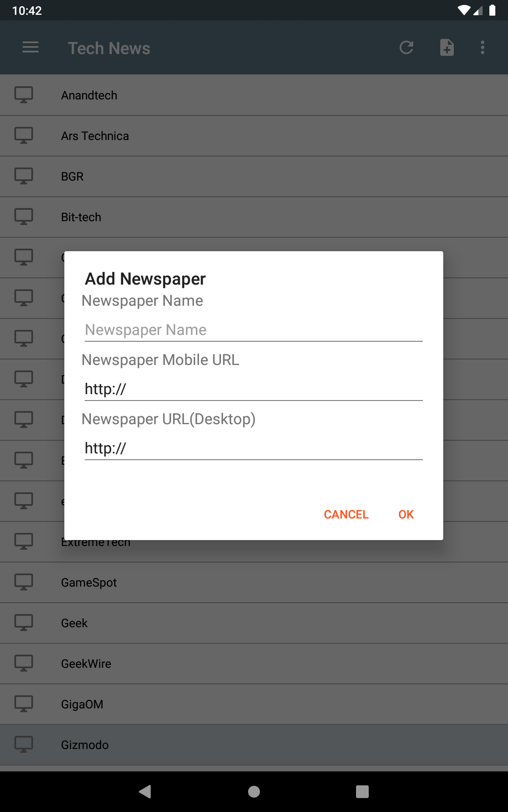The height and width of the screenshot is (812, 508).
Task: Tap the Android home navigation button
Action: tap(254, 791)
